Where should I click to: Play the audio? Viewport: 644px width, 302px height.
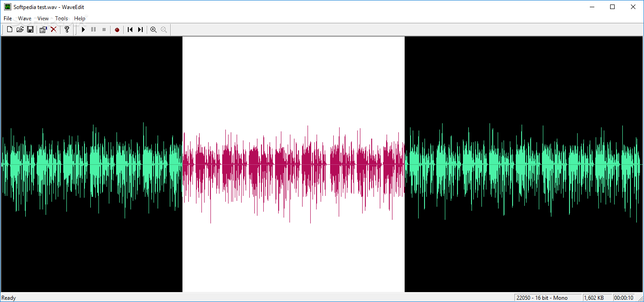pos(83,29)
